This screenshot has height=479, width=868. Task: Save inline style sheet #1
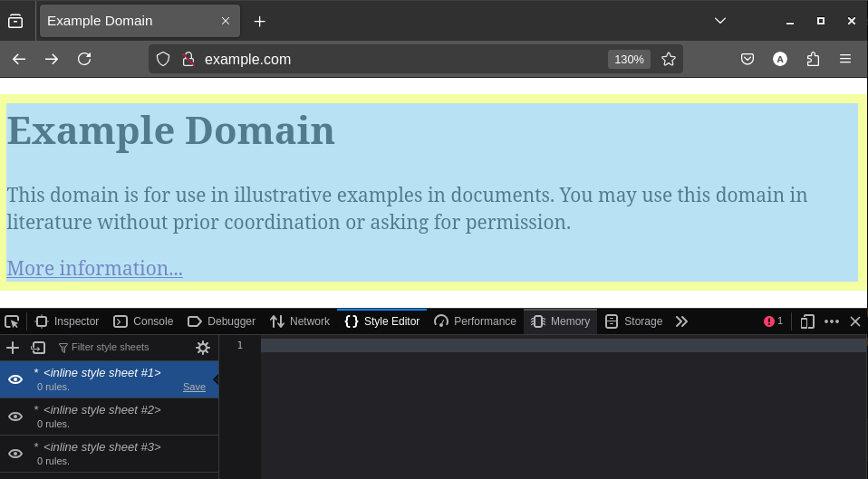pos(194,388)
